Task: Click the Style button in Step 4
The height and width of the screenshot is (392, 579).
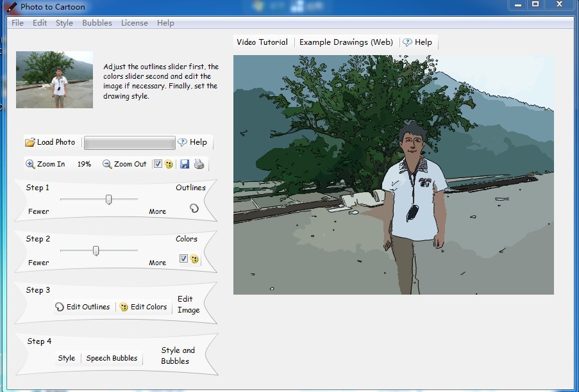Action: click(67, 358)
